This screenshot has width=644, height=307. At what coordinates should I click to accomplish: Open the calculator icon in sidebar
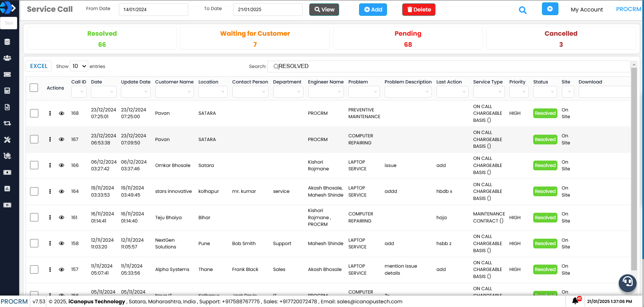point(7,91)
